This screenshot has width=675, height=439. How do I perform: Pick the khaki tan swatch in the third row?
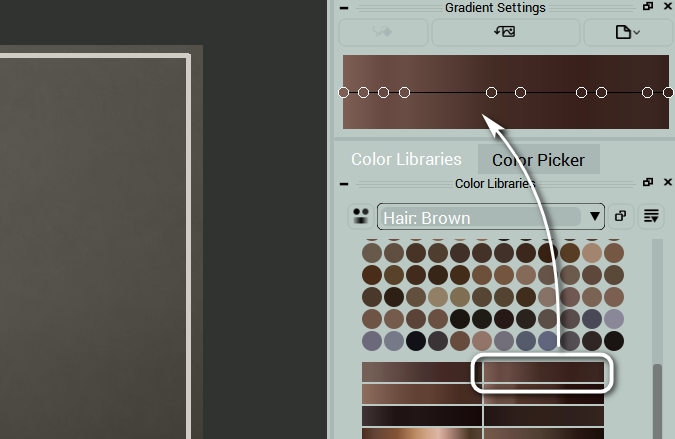tap(438, 297)
